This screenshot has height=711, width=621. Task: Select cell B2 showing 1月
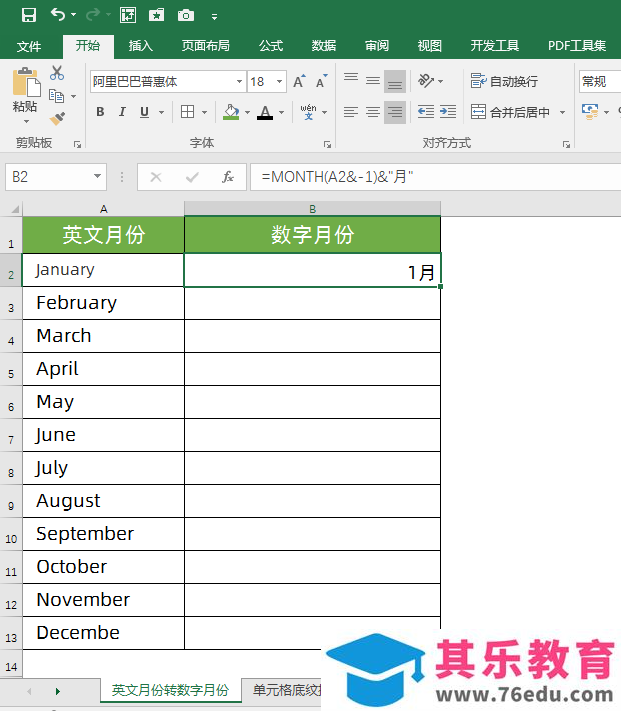click(312, 270)
